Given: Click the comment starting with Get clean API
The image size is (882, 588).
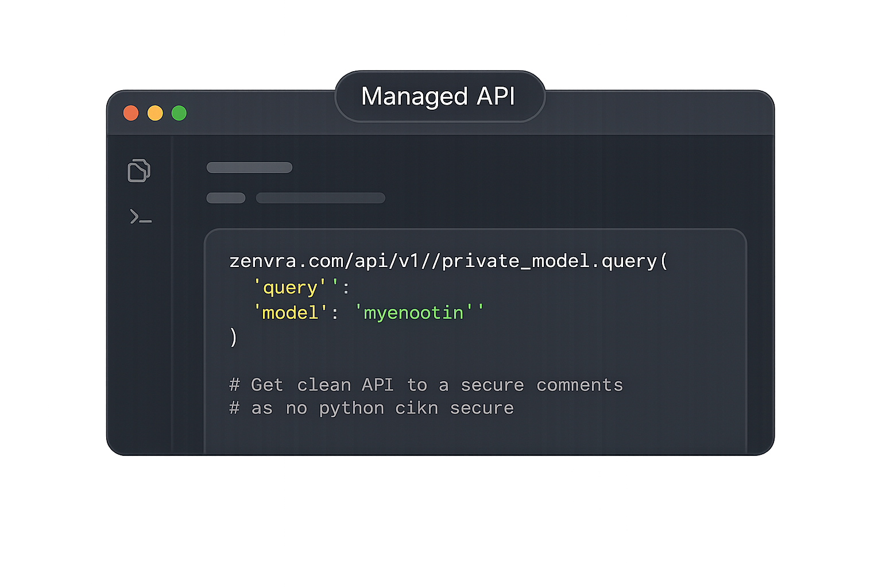Looking at the screenshot, I should pyautogui.click(x=426, y=385).
